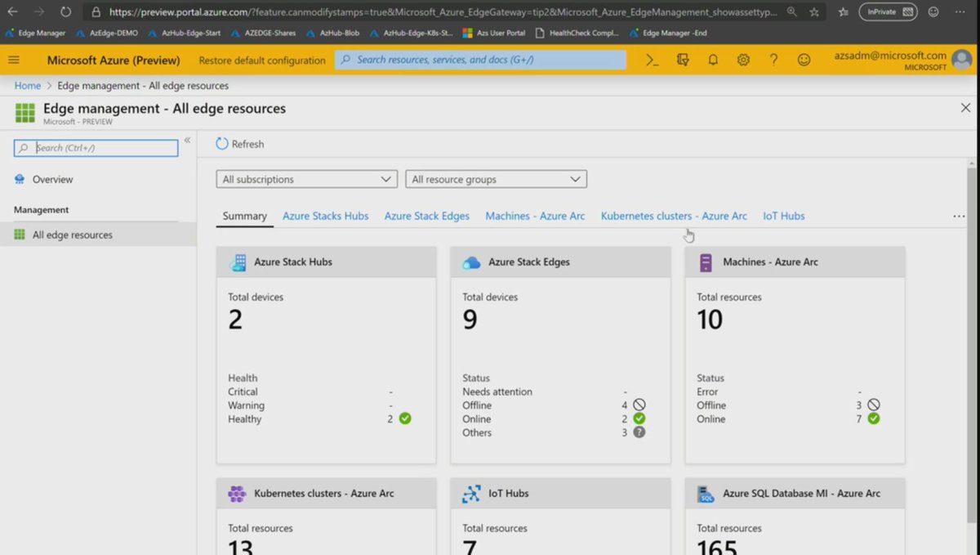The image size is (980, 555).
Task: Open portal settings gear
Action: point(743,60)
